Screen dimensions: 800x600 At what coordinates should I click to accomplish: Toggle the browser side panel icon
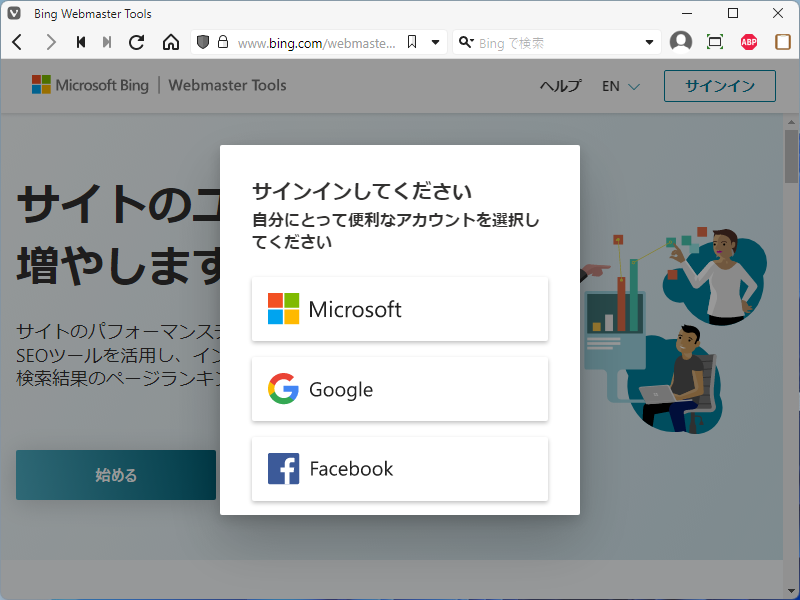point(783,42)
